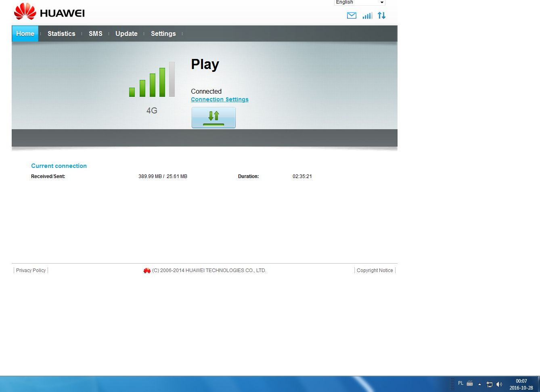The image size is (540, 392).
Task: Open the Privacy Policy link
Action: coord(31,270)
